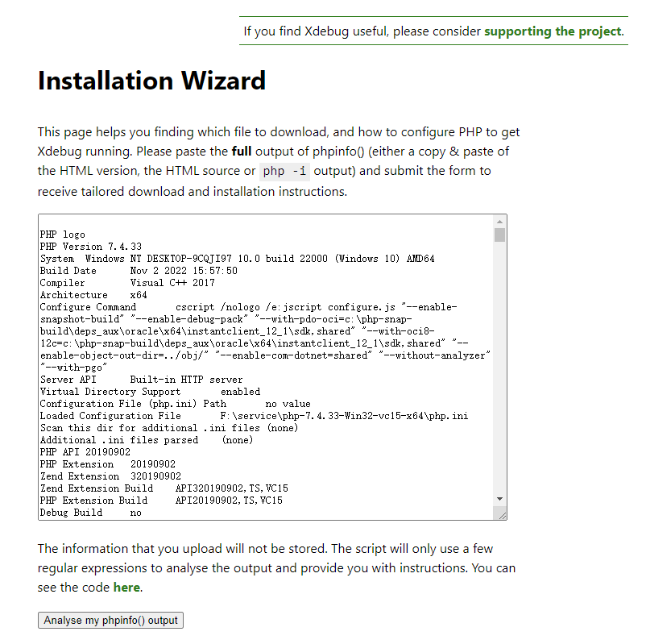Click the "Server API Built-in HTTP server" line

141,380
